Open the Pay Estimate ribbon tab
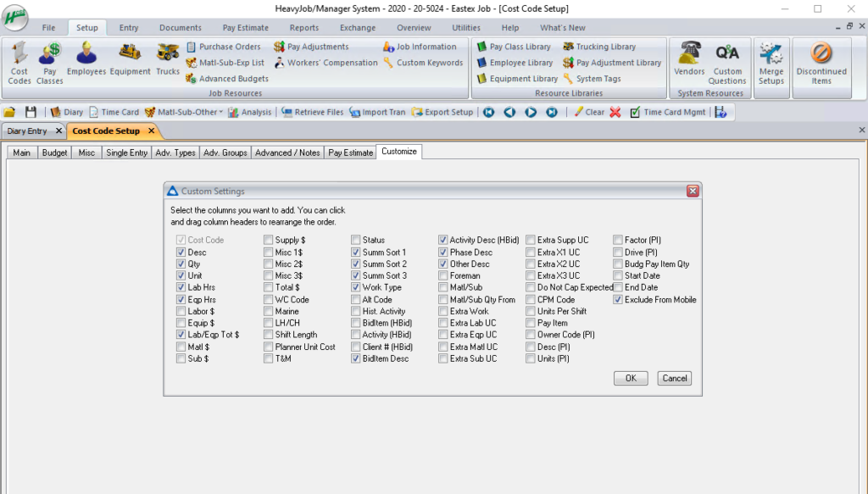 pyautogui.click(x=245, y=28)
